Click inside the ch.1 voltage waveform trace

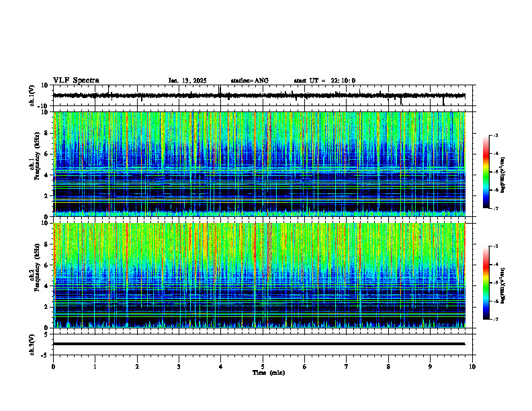tap(259, 95)
